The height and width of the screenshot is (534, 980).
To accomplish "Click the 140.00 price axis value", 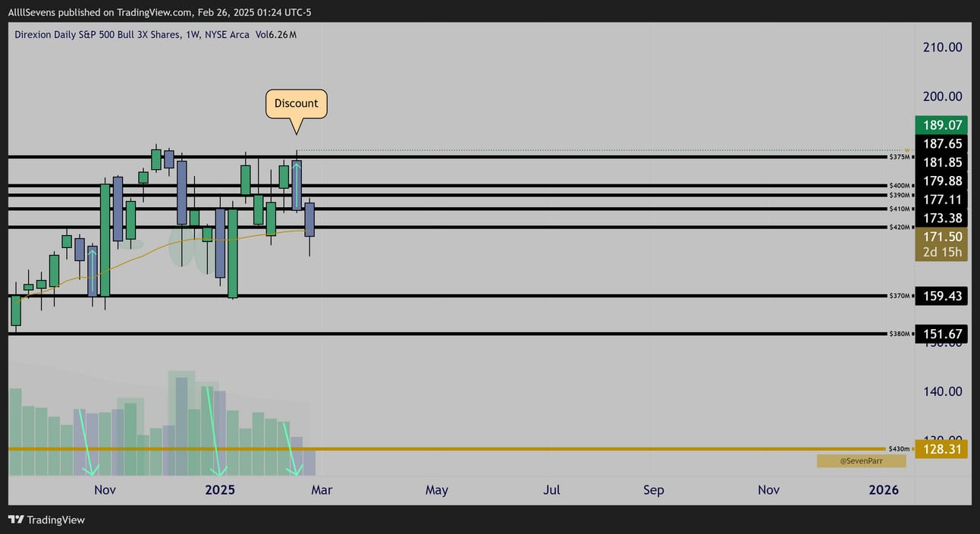I will [941, 391].
